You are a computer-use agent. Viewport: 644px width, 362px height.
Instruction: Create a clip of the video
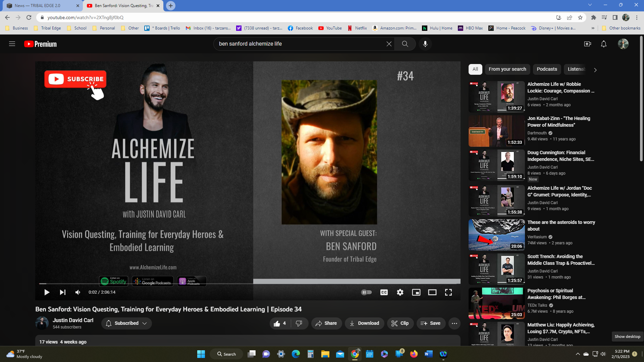click(x=400, y=323)
